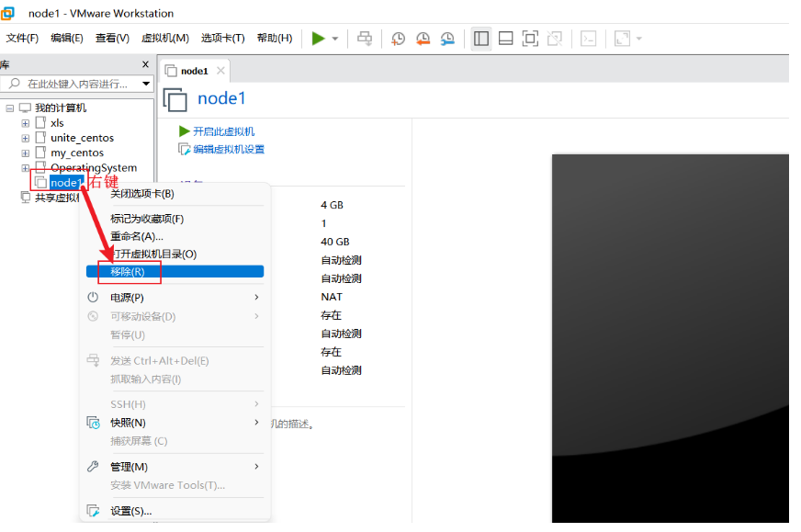Viewport: 801px width, 532px height.
Task: Open the library search filter dropdown arrow
Action: point(146,84)
